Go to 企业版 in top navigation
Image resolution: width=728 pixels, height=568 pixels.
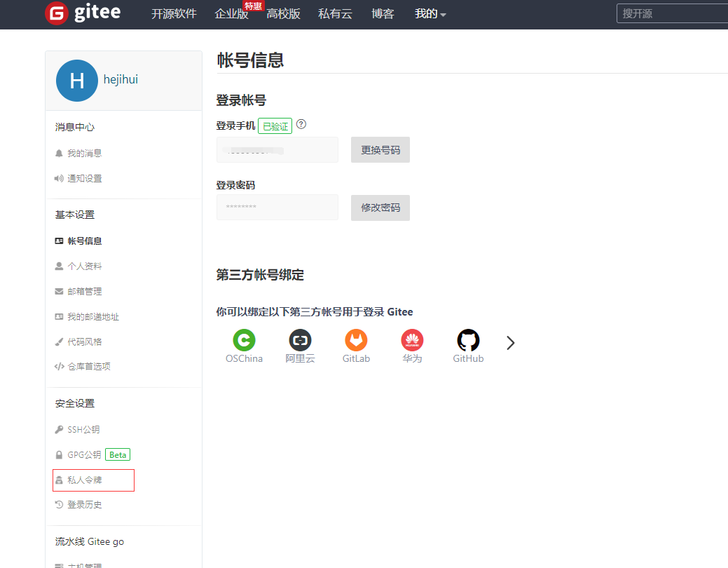[231, 14]
